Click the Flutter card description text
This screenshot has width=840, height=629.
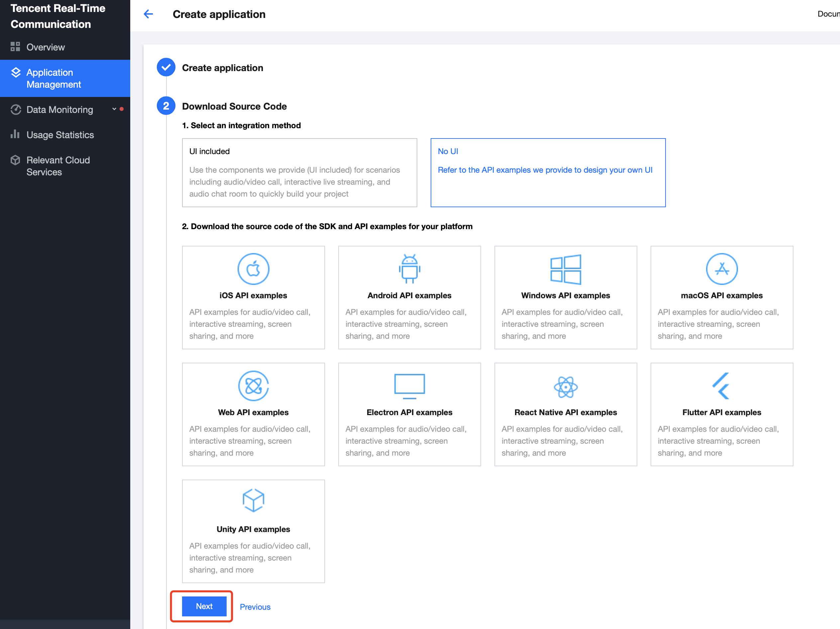(x=718, y=441)
